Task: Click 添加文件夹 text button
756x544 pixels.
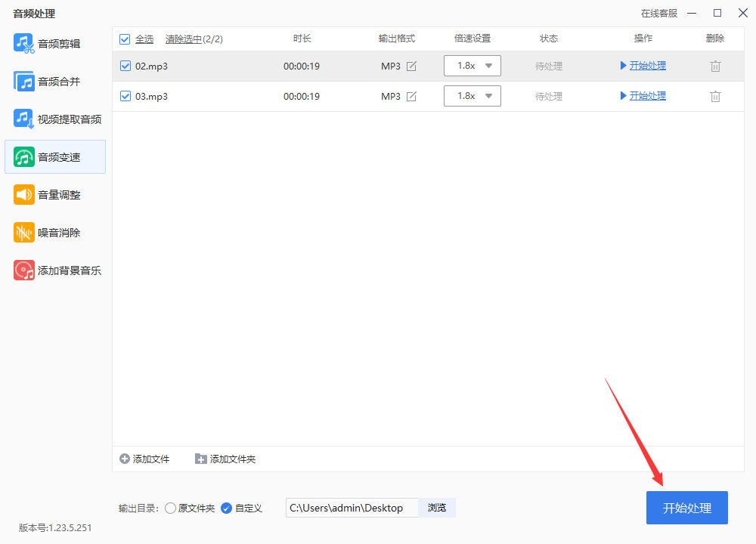Action: tap(232, 459)
